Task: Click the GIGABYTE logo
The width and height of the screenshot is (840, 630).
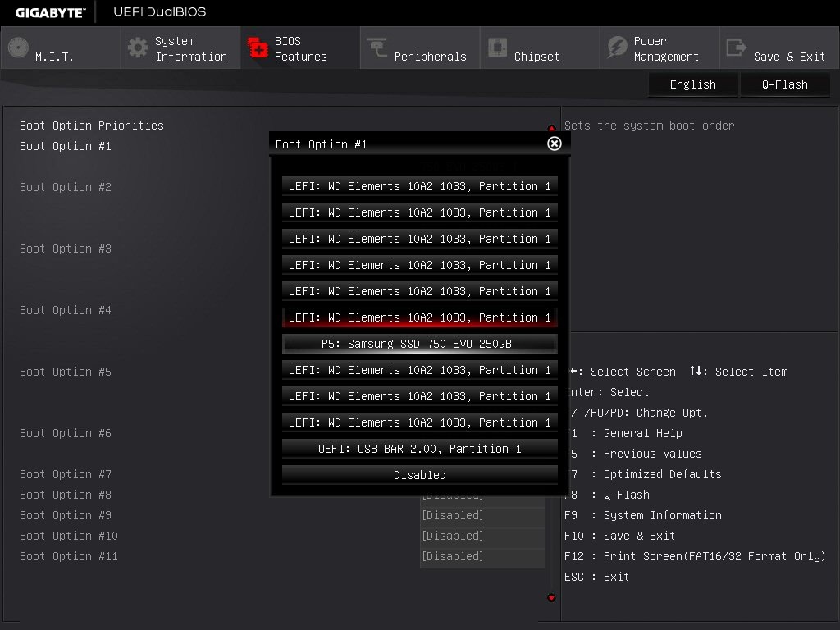Action: 50,13
